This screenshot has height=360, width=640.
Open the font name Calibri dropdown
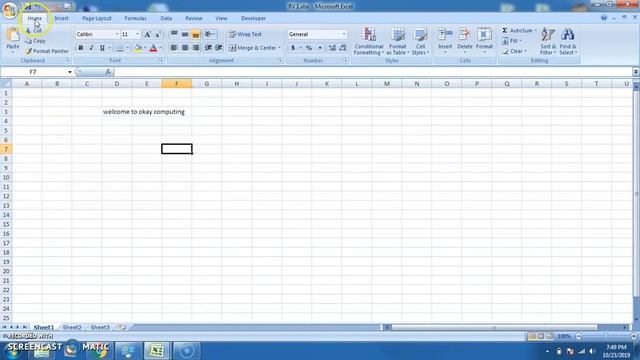pyautogui.click(x=117, y=34)
